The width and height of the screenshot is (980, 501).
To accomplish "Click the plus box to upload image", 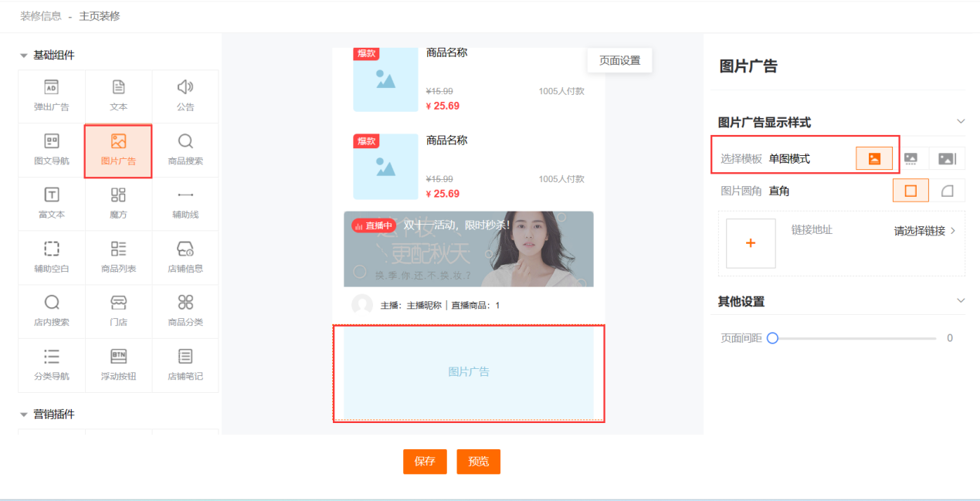I will point(751,243).
